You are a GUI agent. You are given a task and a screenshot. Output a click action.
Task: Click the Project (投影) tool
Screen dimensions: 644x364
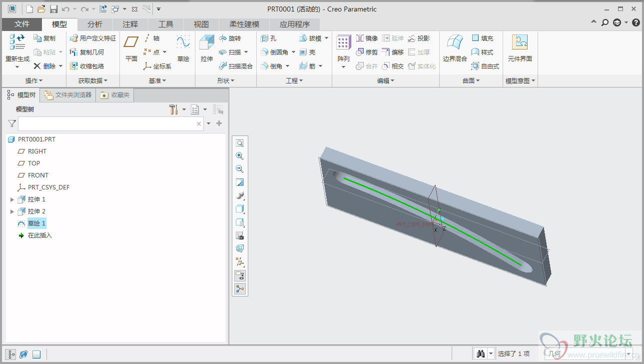click(x=419, y=38)
